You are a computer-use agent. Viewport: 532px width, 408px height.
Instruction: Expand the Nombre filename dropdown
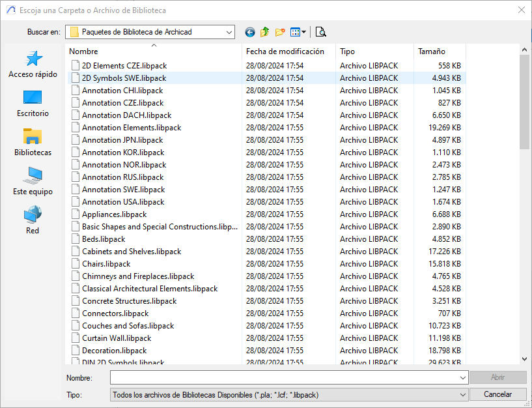pyautogui.click(x=463, y=378)
